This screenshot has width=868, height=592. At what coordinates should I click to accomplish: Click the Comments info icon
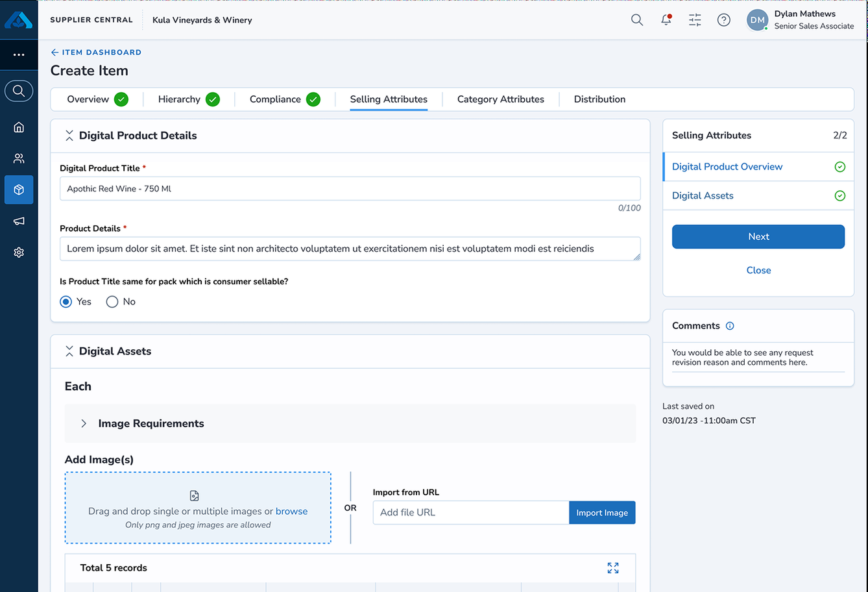point(730,326)
